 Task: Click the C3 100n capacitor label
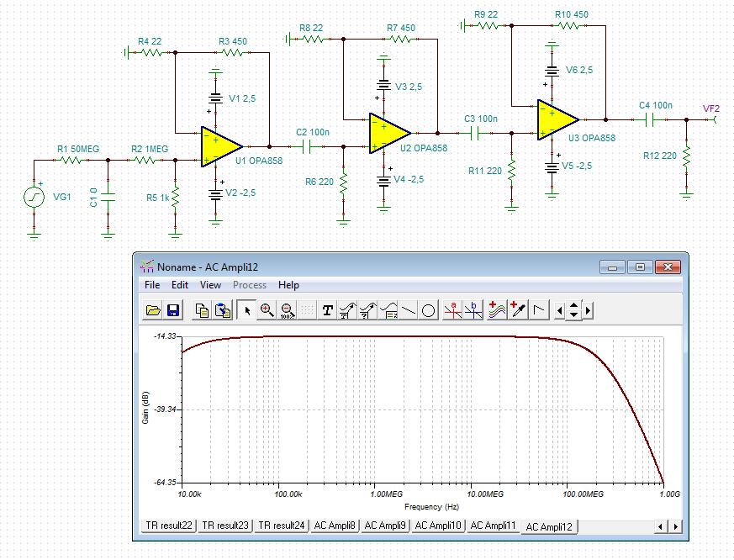point(481,119)
